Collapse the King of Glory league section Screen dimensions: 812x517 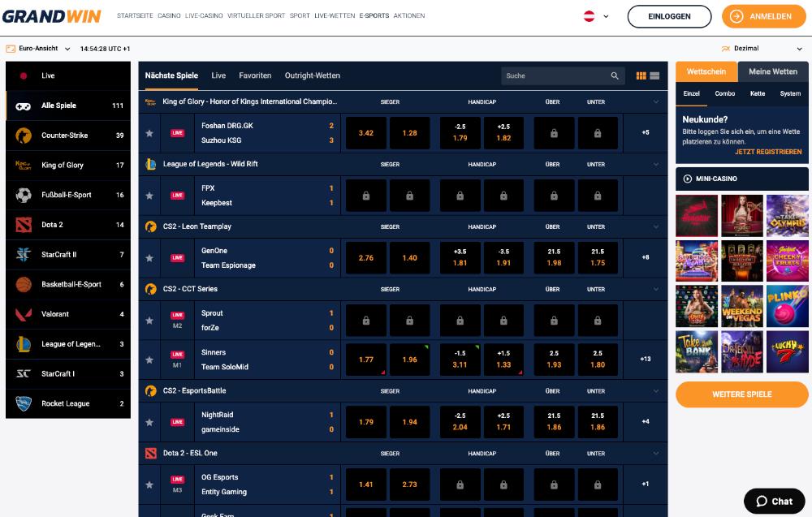[x=656, y=102]
